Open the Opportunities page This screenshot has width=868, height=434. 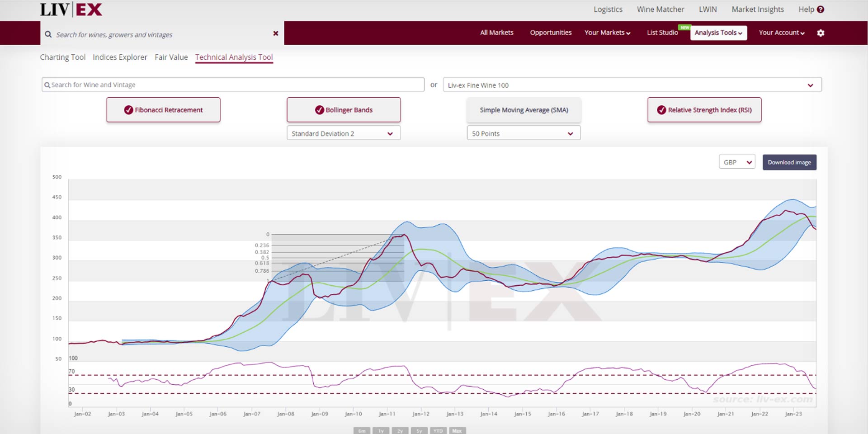tap(551, 33)
